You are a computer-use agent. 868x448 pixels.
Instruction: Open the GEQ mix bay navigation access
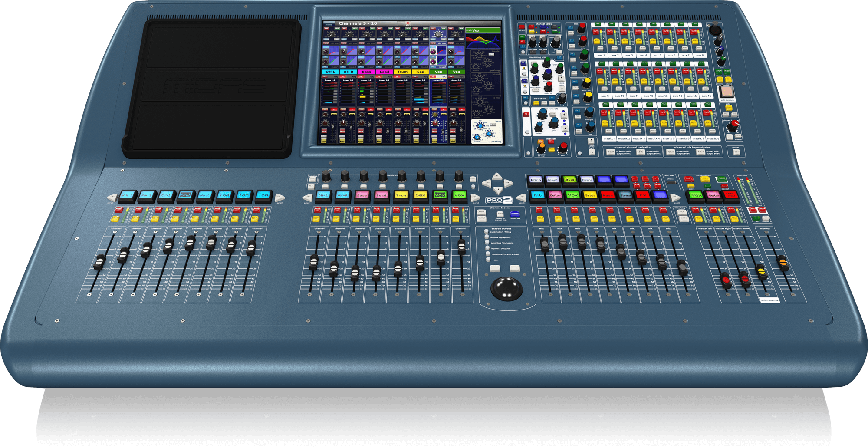pyautogui.click(x=671, y=152)
